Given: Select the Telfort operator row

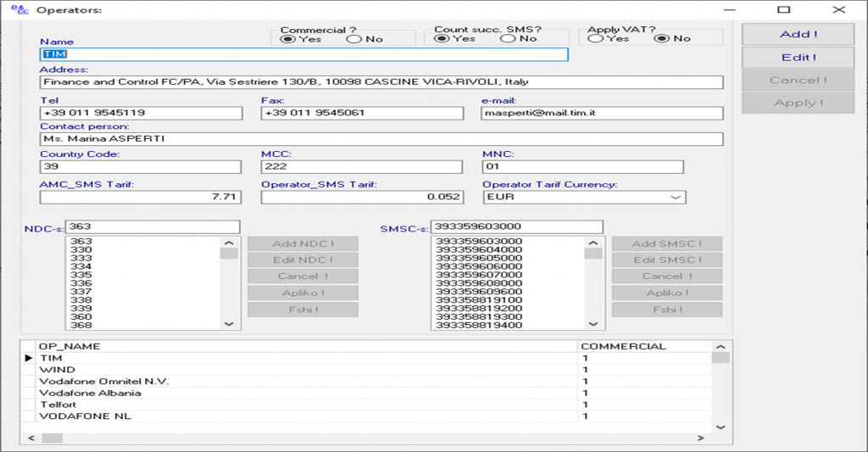Looking at the screenshot, I should pos(366,405).
